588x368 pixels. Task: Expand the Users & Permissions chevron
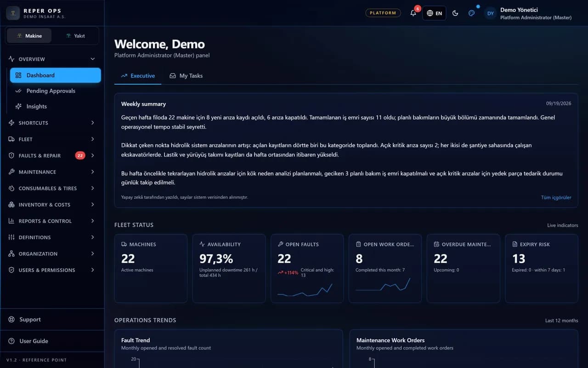point(93,270)
